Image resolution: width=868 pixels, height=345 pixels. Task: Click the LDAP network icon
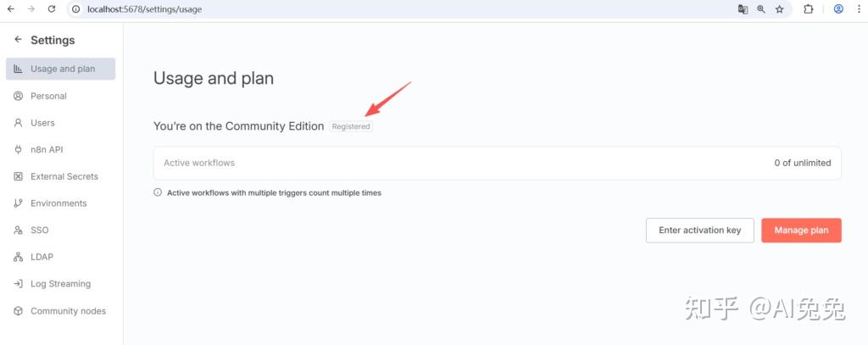coord(19,257)
